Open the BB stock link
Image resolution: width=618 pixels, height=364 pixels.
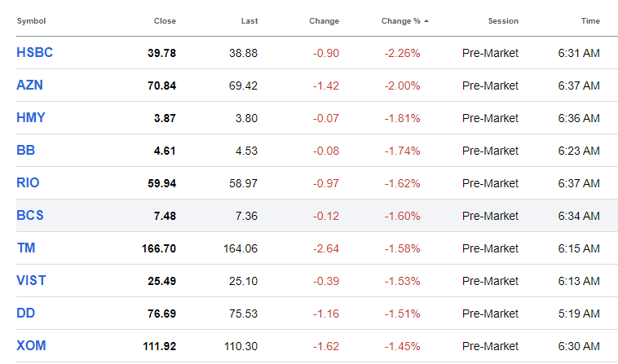click(25, 150)
